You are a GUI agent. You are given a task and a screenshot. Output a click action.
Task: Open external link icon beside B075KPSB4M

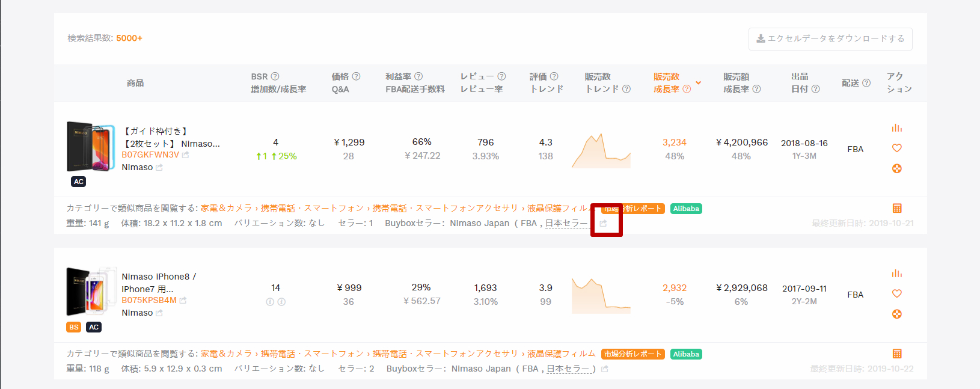click(x=183, y=300)
